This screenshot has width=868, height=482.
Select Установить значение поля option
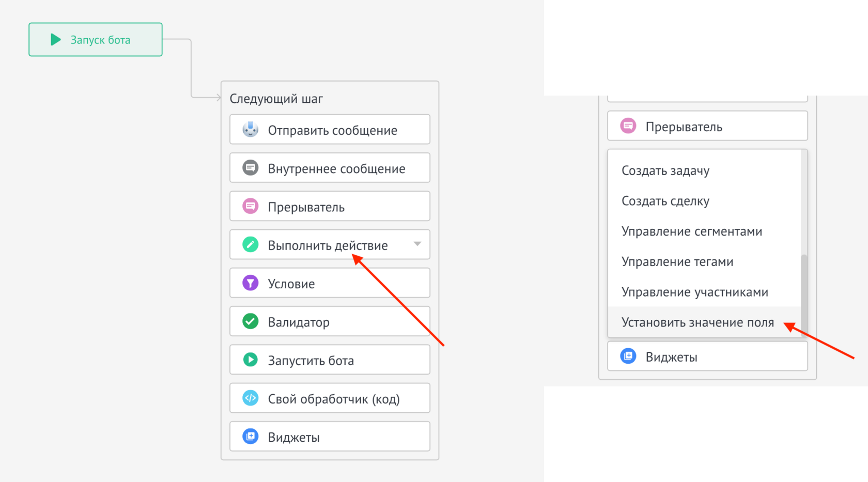(698, 323)
